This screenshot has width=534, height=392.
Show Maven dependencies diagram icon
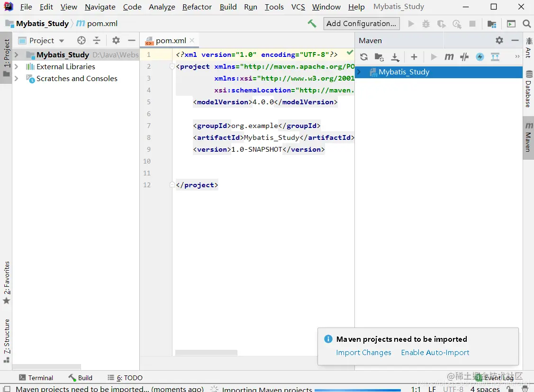click(495, 57)
